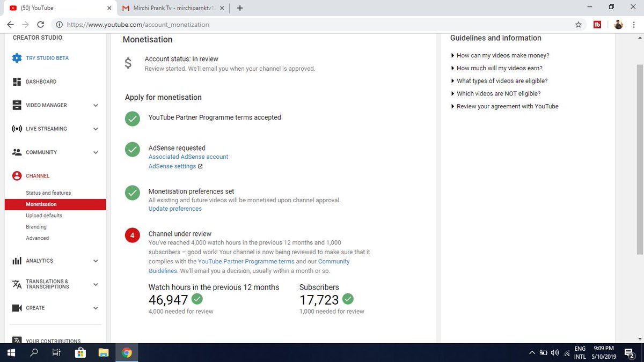
Task: Expand 'How much will my videos earn?'
Action: (496, 68)
